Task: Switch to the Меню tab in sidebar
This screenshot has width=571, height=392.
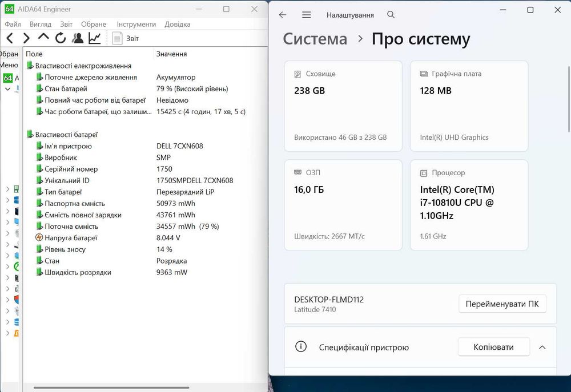Action: tap(9, 65)
